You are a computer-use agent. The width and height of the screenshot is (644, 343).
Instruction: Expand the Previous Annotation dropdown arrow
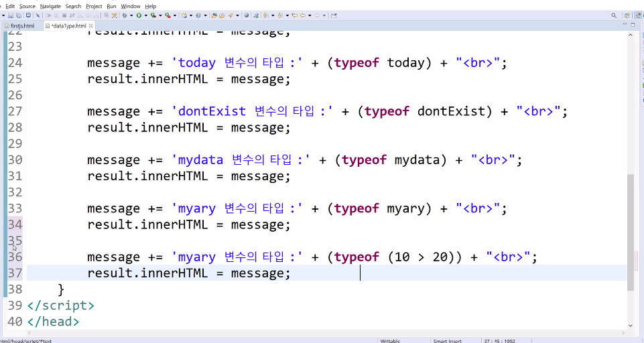(x=287, y=15)
